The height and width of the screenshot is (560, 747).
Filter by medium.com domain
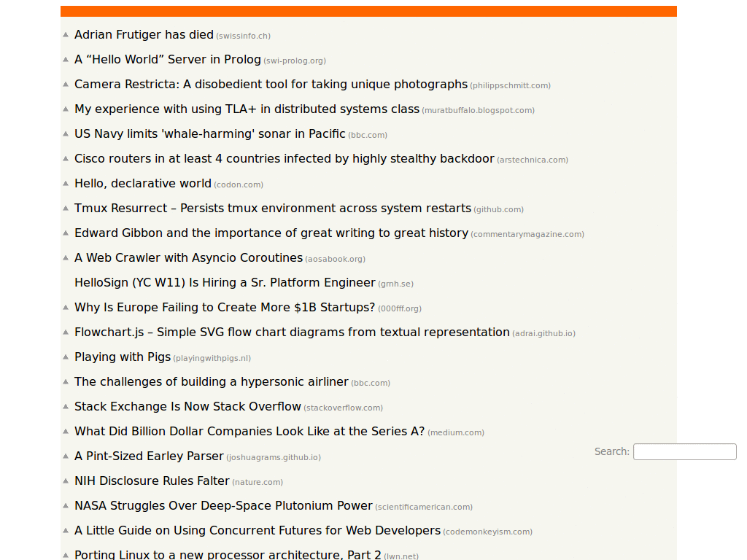pos(456,433)
